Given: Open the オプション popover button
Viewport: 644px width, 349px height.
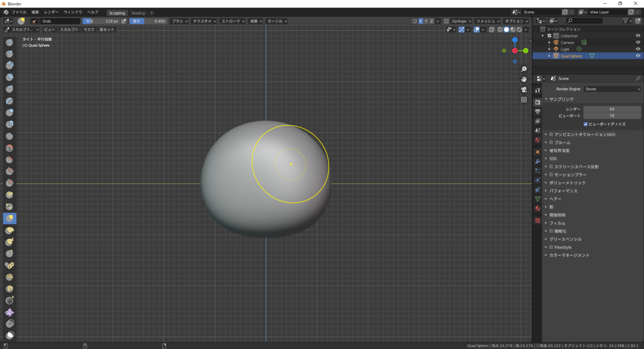Looking at the screenshot, I should pyautogui.click(x=517, y=21).
